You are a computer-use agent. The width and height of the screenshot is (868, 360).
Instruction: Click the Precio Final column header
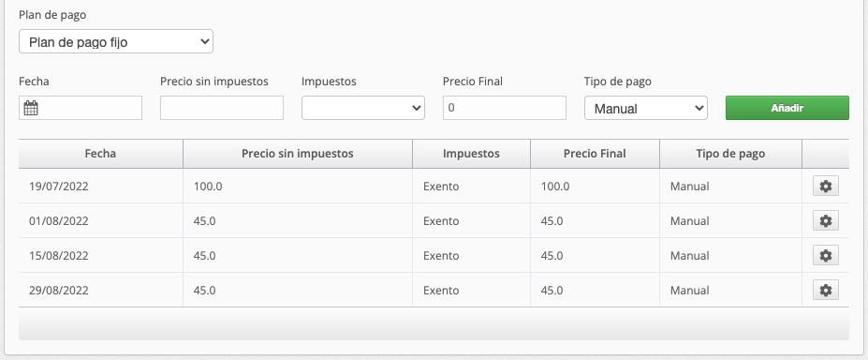point(595,154)
